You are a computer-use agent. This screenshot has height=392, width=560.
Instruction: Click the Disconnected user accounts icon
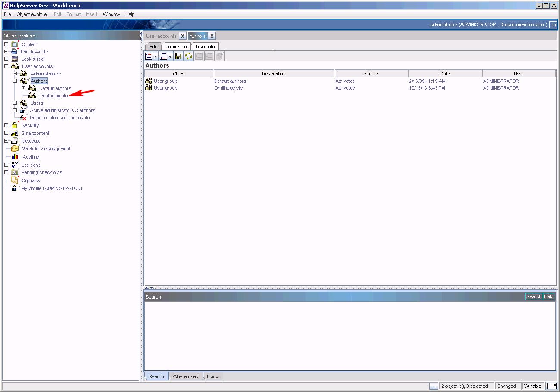click(x=23, y=118)
